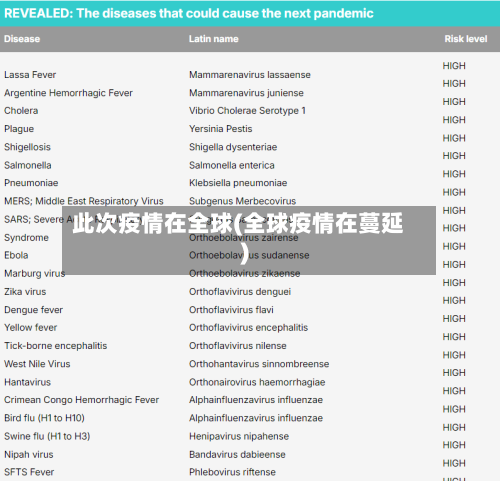Viewport: 500px width, 481px height.
Task: Click the 'SFTS Fever' disease cell
Action: (29, 472)
